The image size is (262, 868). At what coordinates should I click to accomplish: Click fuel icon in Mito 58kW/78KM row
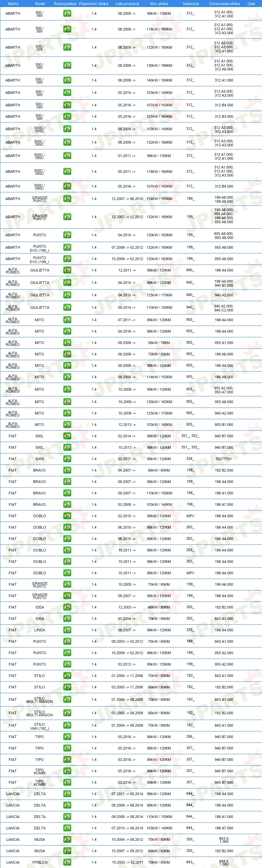click(x=67, y=343)
